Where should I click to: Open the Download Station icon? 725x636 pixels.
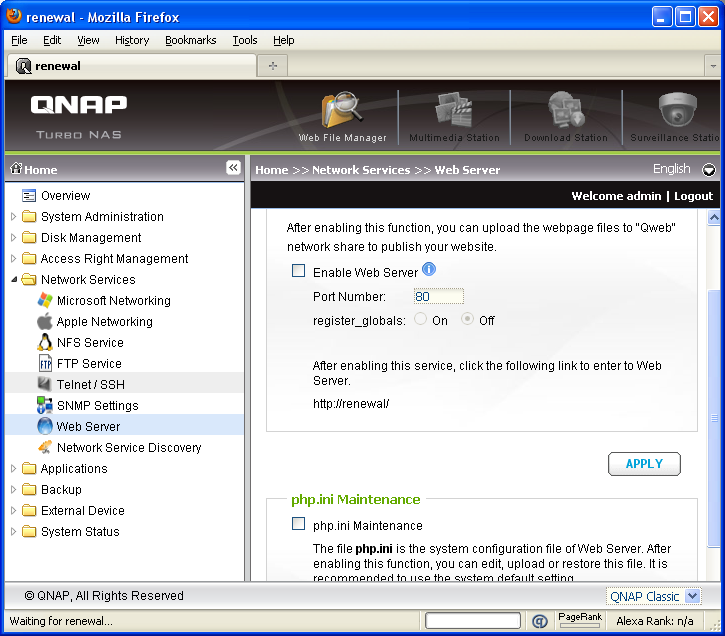(x=566, y=112)
